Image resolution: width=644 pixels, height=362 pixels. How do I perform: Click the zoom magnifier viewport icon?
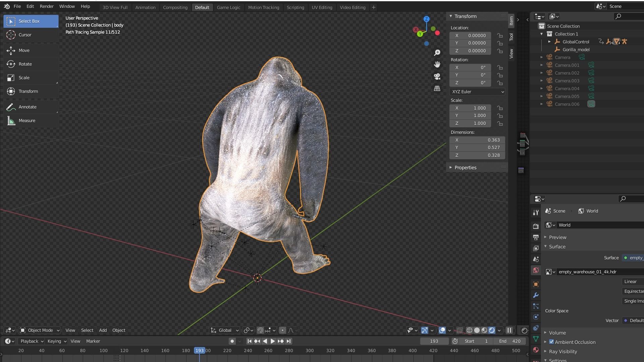click(x=437, y=53)
